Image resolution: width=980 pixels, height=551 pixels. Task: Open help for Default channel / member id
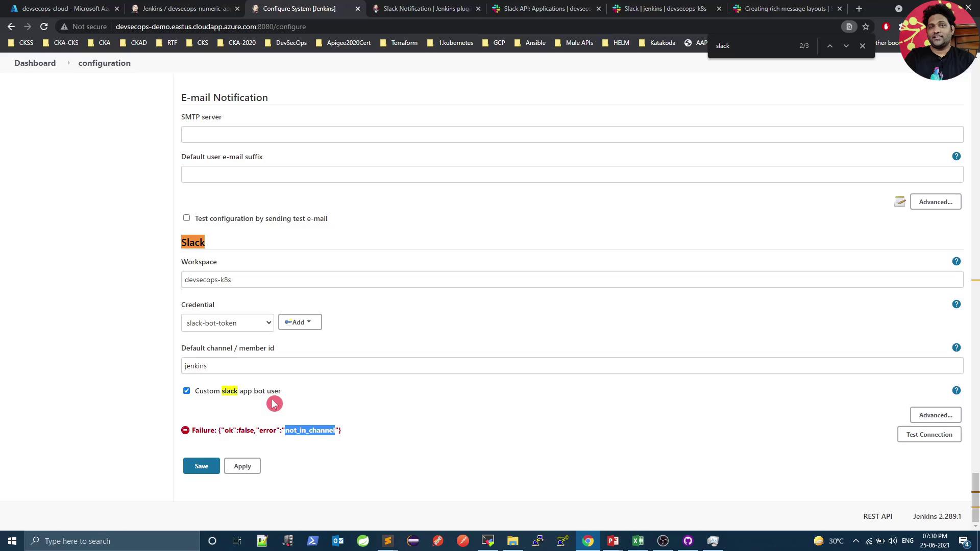[956, 347]
